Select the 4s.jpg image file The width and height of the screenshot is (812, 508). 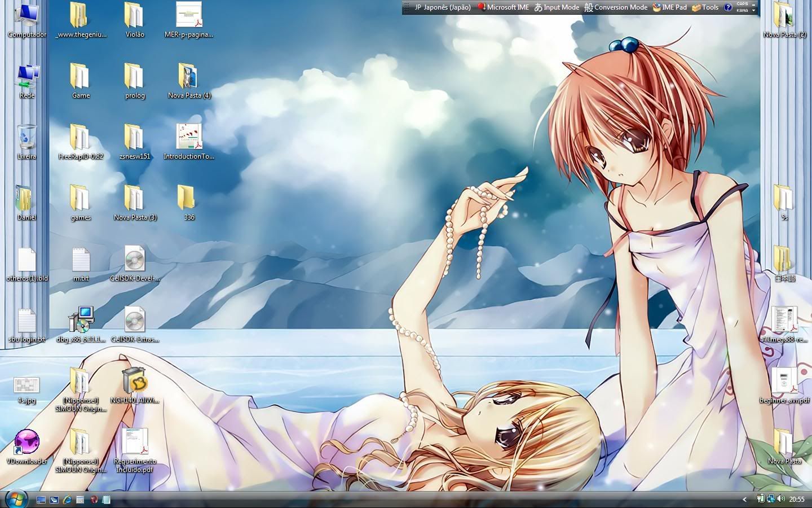(27, 389)
